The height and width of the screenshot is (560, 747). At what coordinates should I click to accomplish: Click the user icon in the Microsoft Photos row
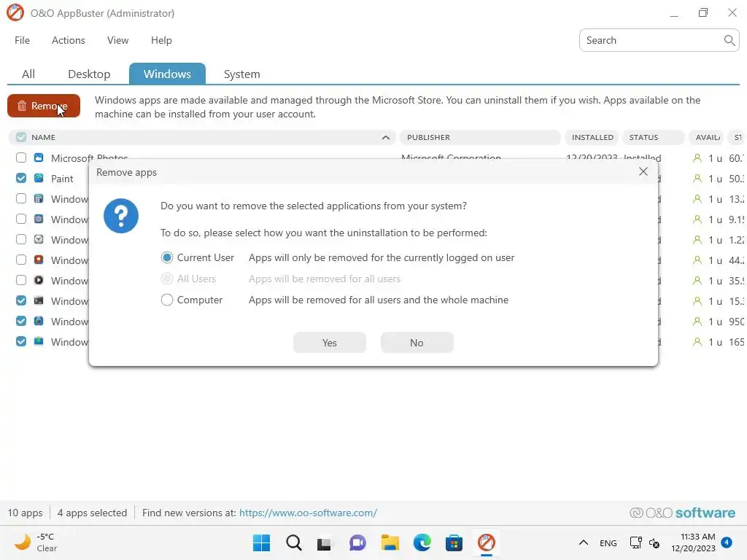tap(697, 158)
